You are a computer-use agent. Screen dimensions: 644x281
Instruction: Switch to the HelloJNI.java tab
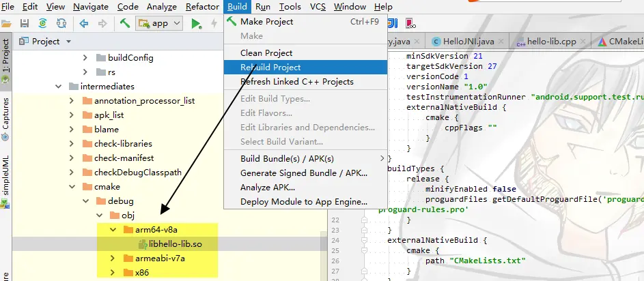pos(468,42)
